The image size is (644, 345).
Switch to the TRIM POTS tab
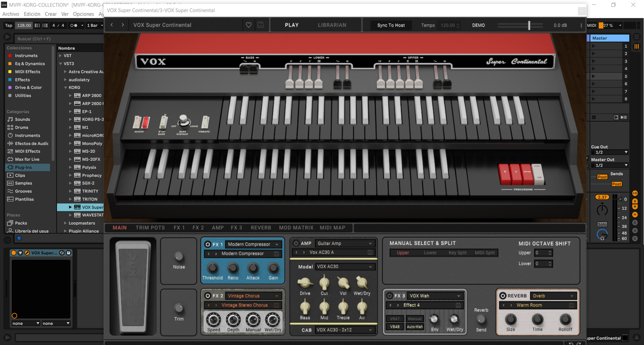(x=150, y=228)
